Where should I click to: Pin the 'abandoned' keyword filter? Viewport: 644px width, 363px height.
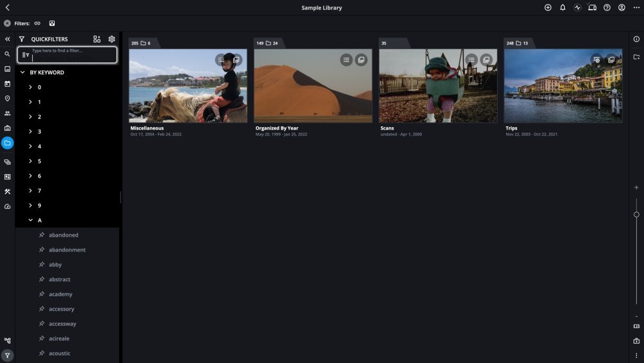pyautogui.click(x=42, y=235)
